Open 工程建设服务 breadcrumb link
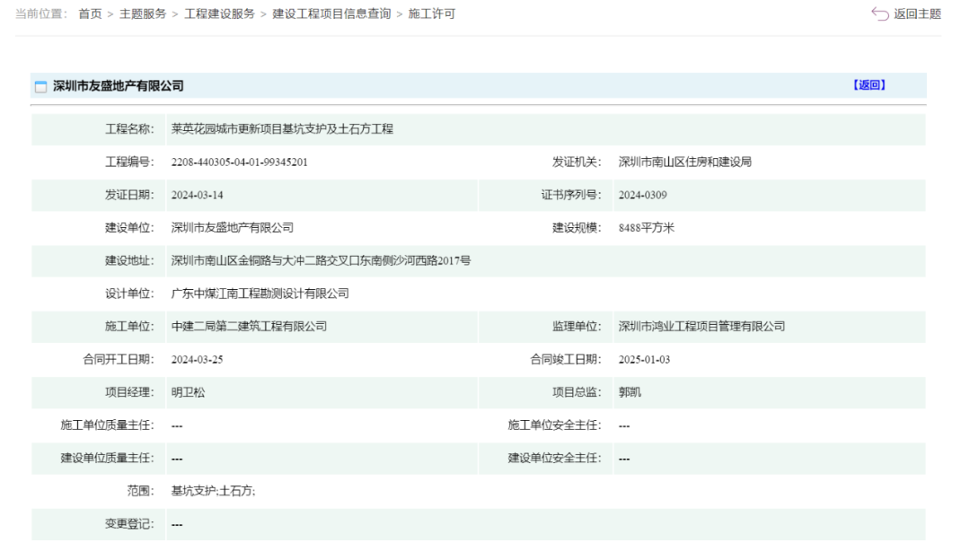The width and height of the screenshot is (970, 560). (219, 14)
